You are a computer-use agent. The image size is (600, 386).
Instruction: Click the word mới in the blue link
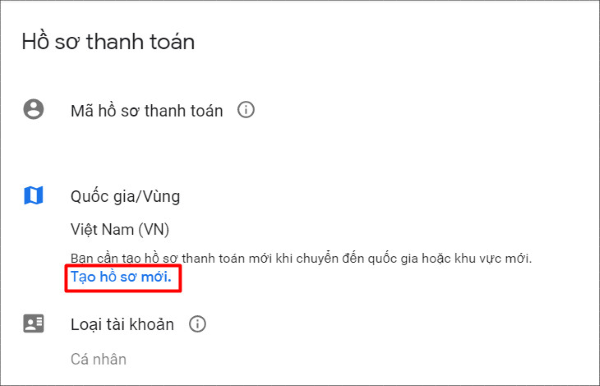click(x=156, y=277)
